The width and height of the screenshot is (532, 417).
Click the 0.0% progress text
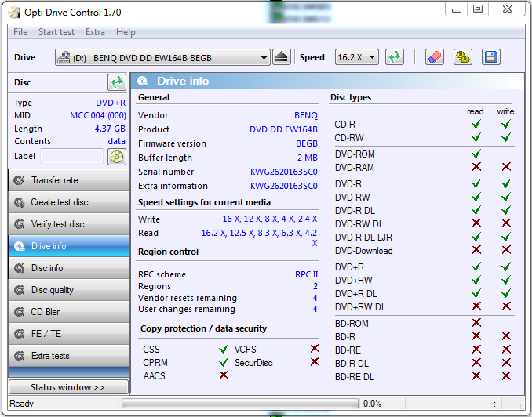[372, 404]
